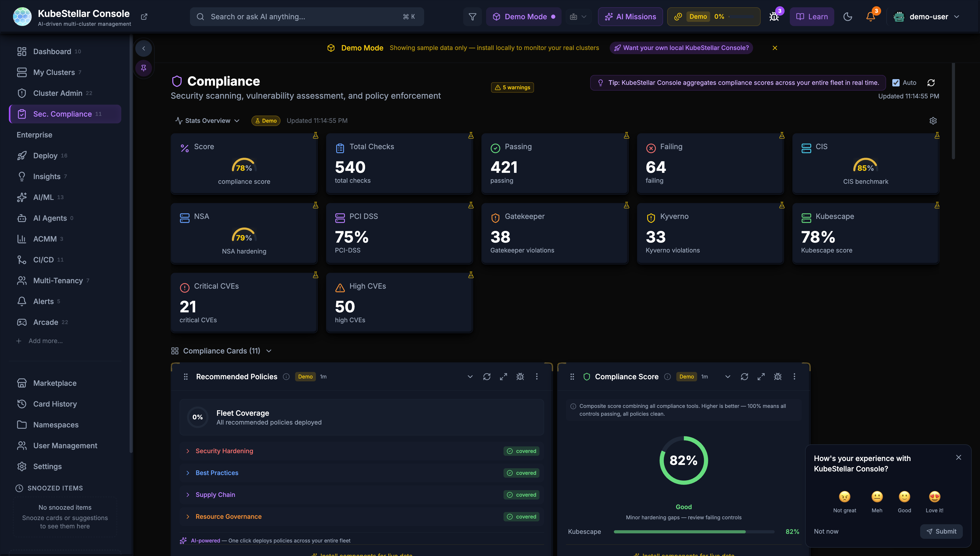Close the feedback popup

(x=958, y=458)
